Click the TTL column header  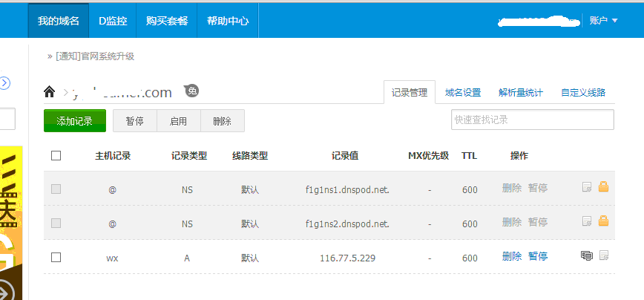(469, 156)
